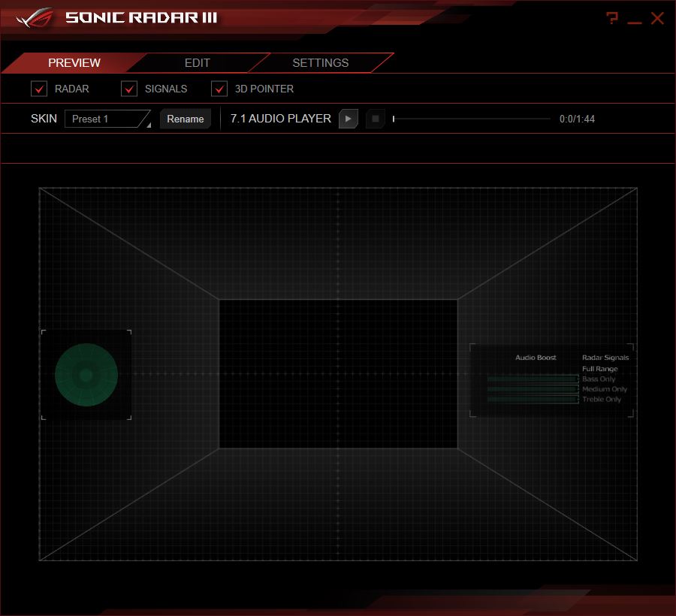This screenshot has width=676, height=616.
Task: Click the 'Audio Boost' heading
Action: point(536,358)
